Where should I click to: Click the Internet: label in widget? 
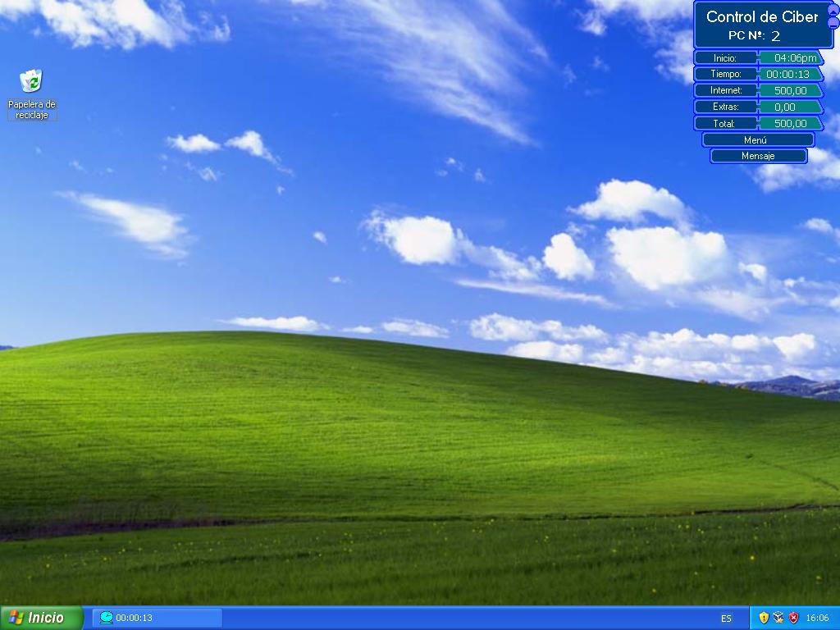click(726, 90)
